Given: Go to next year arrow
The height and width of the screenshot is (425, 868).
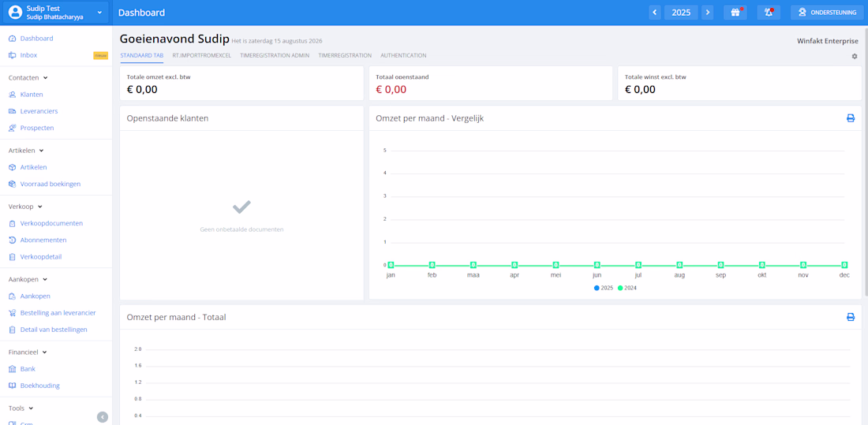Looking at the screenshot, I should pos(708,12).
